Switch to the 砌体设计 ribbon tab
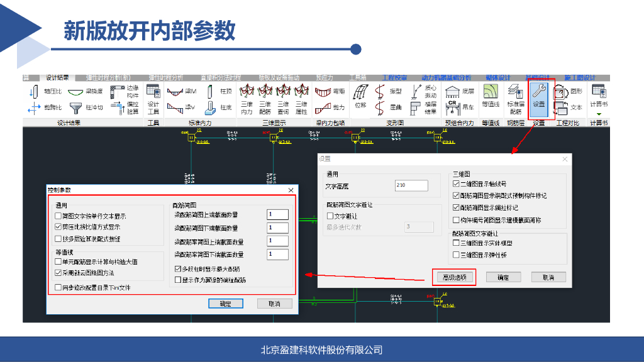Image resolution: width=644 pixels, height=362 pixels. click(x=498, y=77)
